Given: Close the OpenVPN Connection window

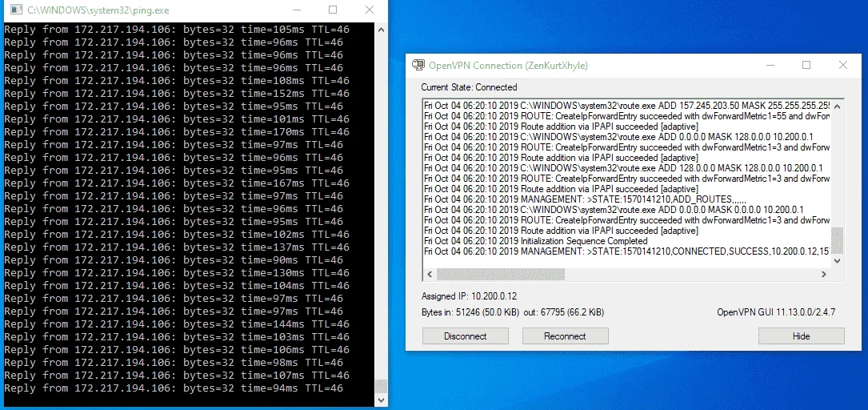Looking at the screenshot, I should [x=842, y=65].
